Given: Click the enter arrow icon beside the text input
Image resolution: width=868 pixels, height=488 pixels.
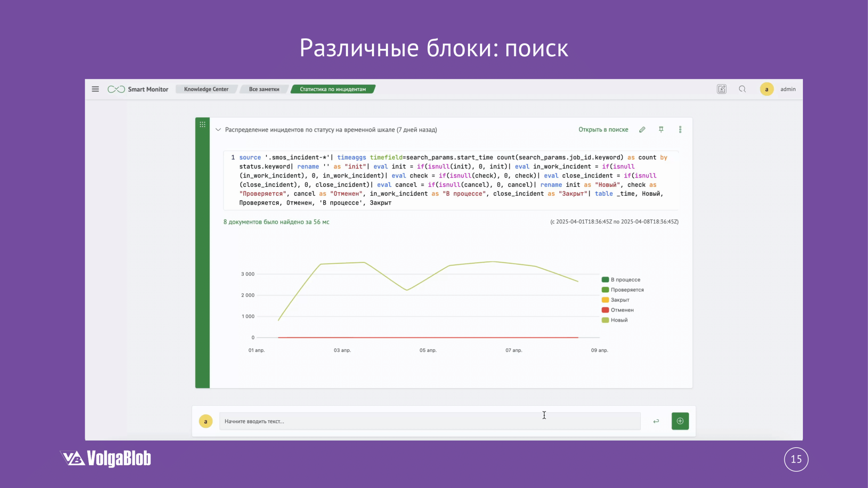Looking at the screenshot, I should click(x=656, y=421).
